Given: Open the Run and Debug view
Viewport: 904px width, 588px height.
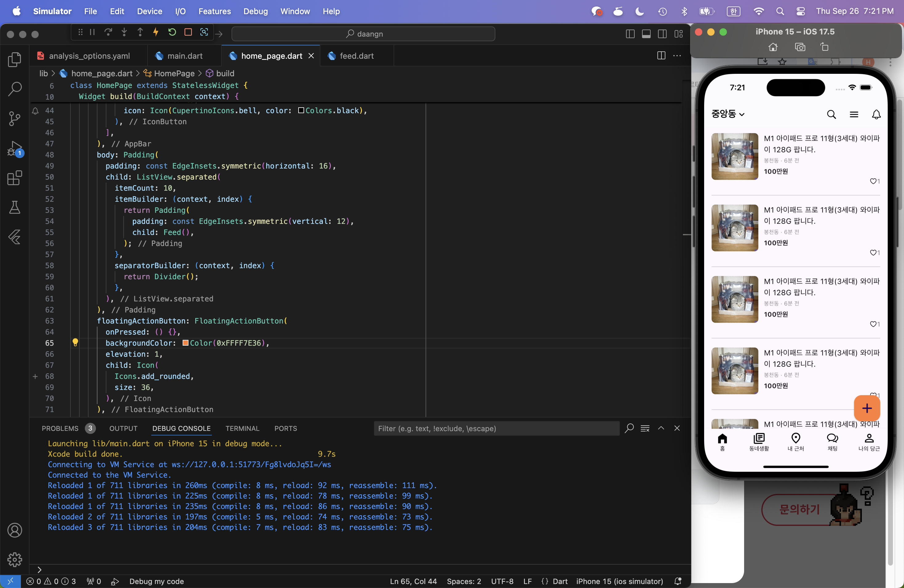Looking at the screenshot, I should pyautogui.click(x=15, y=149).
